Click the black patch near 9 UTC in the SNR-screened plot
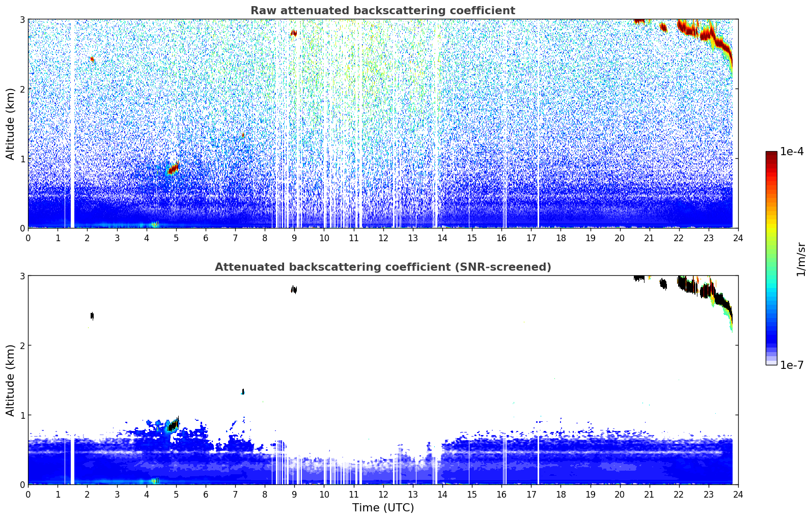Viewport: 812px width, 519px height. point(294,290)
